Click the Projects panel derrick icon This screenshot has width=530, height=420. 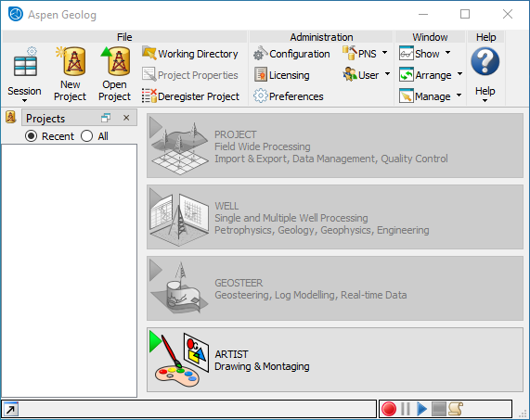[11, 118]
